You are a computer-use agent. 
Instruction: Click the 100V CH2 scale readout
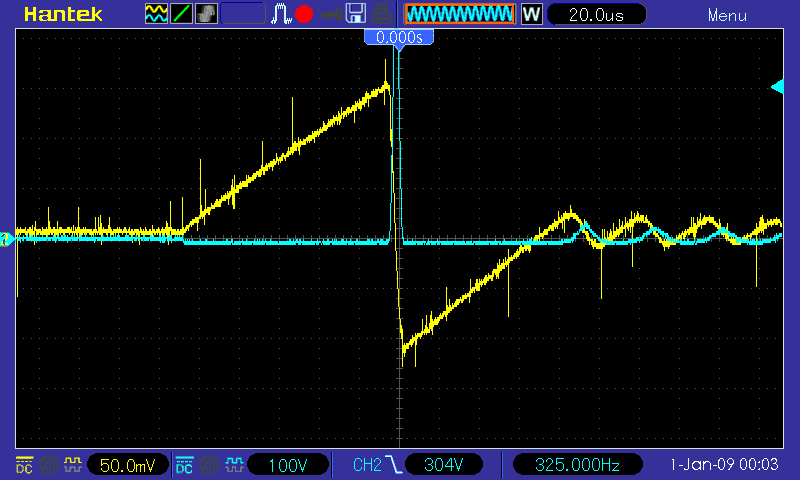[x=288, y=465]
